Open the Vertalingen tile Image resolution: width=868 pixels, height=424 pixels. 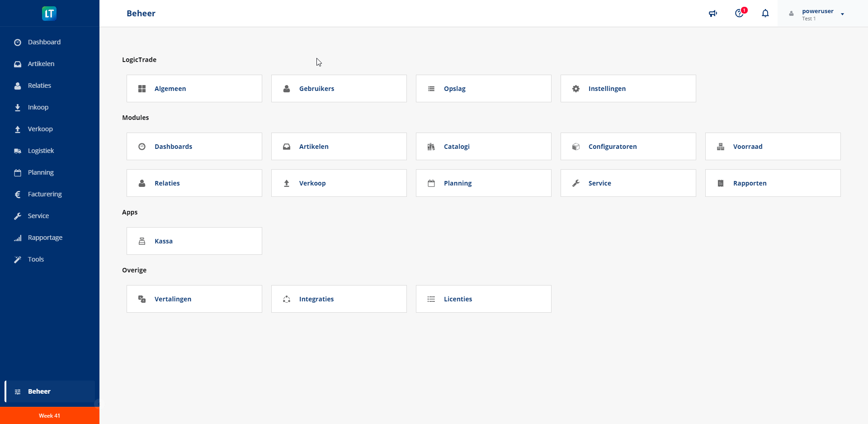[194, 299]
